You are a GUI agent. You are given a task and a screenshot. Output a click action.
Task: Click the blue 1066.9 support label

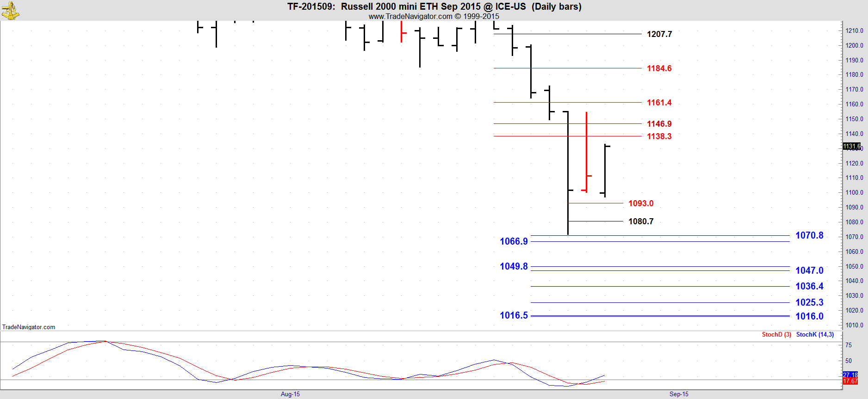(x=514, y=241)
